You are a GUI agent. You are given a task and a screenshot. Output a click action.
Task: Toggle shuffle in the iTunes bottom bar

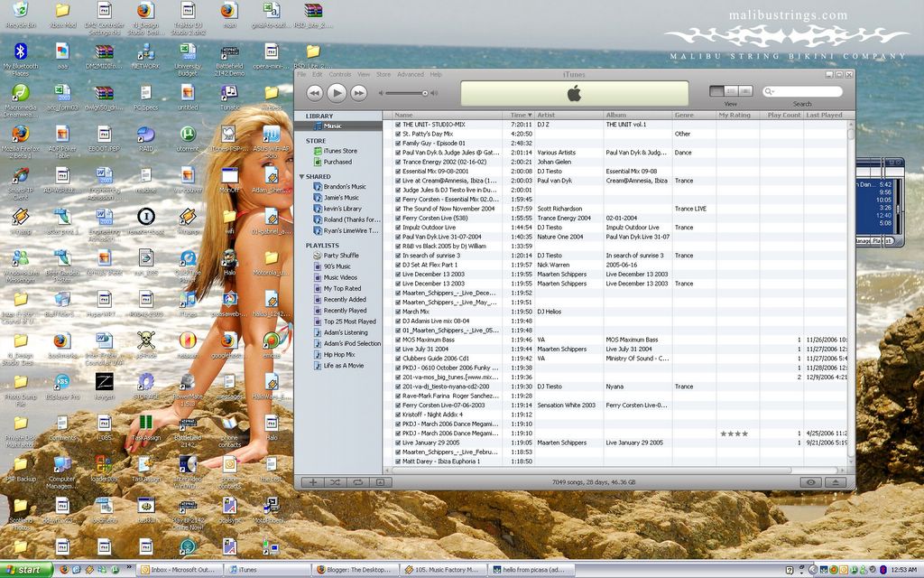coord(336,482)
